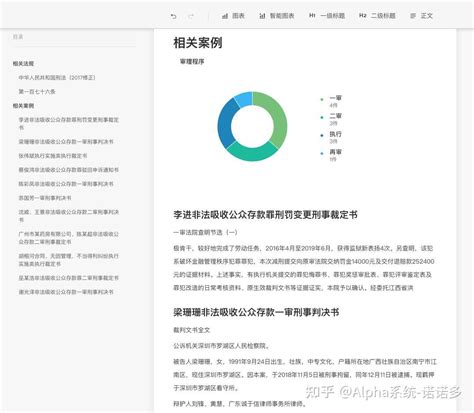This screenshot has height=413, width=474.
Task: Select the 执行 legend entry
Action: click(x=331, y=137)
